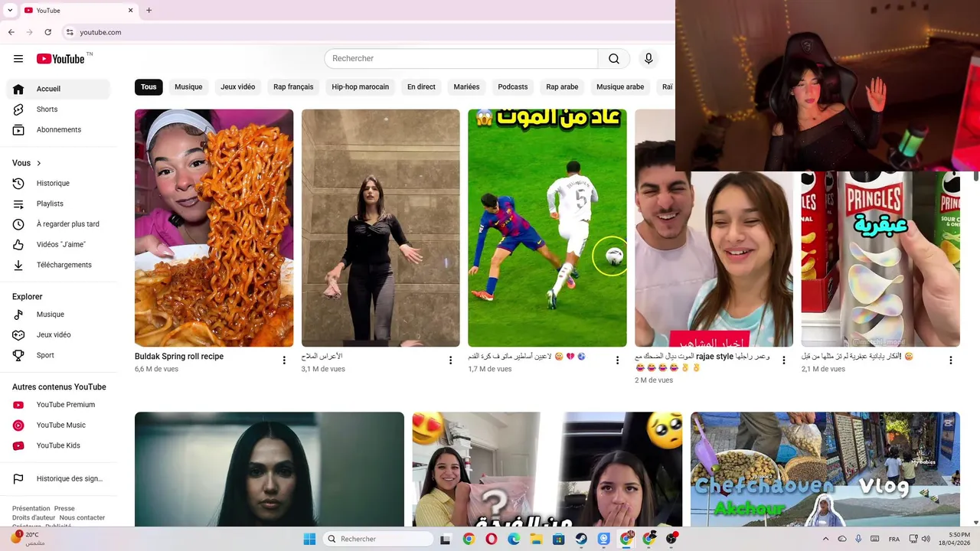Reload the page with refresh icon
Image resolution: width=980 pixels, height=551 pixels.
pos(48,32)
